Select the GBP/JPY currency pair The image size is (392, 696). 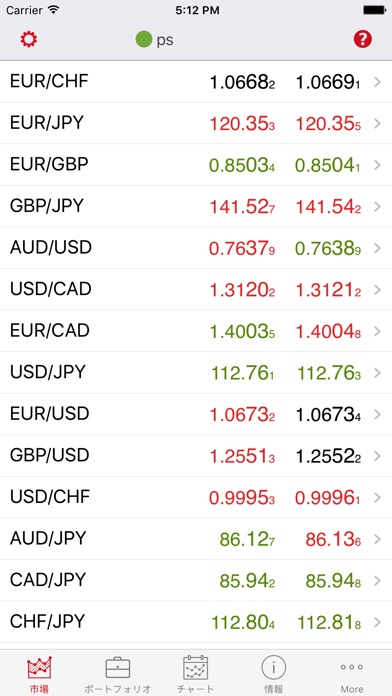pos(47,206)
